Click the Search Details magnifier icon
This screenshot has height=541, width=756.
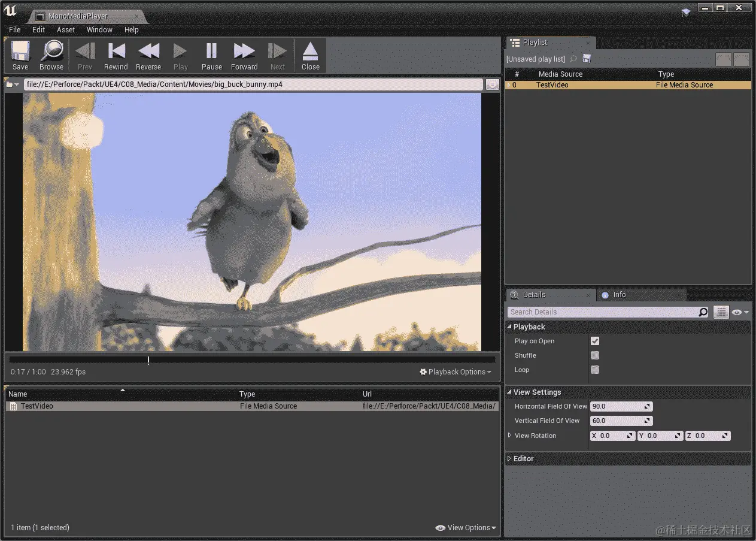pos(703,312)
